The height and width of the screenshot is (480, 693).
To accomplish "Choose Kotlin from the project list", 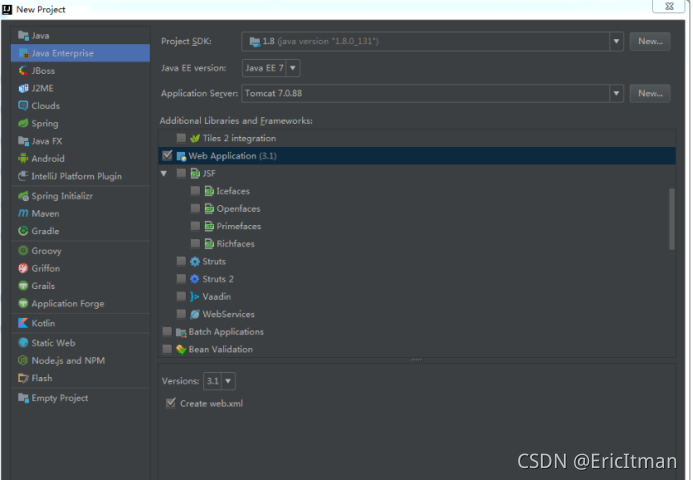I will 80,323.
